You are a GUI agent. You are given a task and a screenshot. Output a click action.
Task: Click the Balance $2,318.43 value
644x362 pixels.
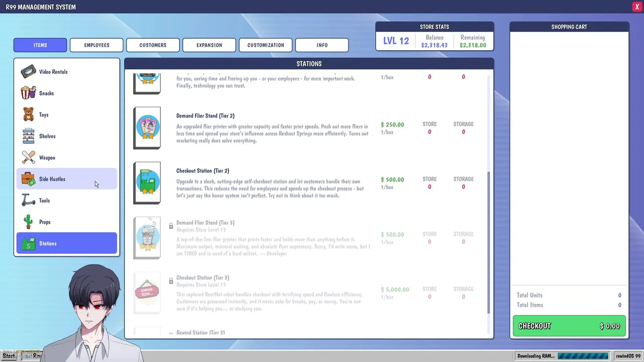click(434, 45)
